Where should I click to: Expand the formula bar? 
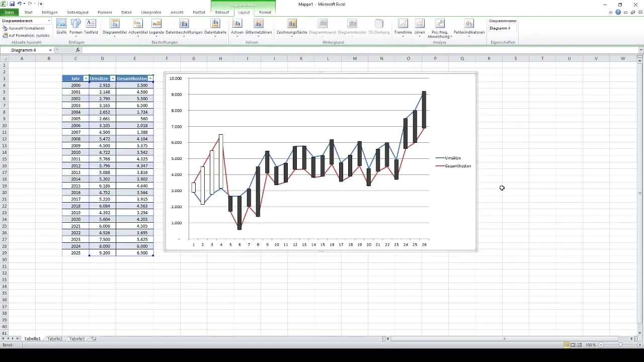pyautogui.click(x=640, y=50)
